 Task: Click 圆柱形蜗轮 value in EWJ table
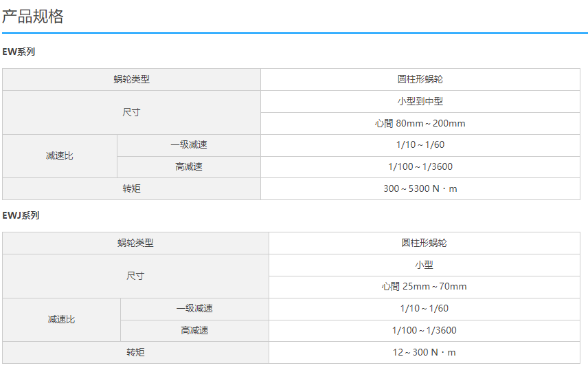tap(425, 243)
